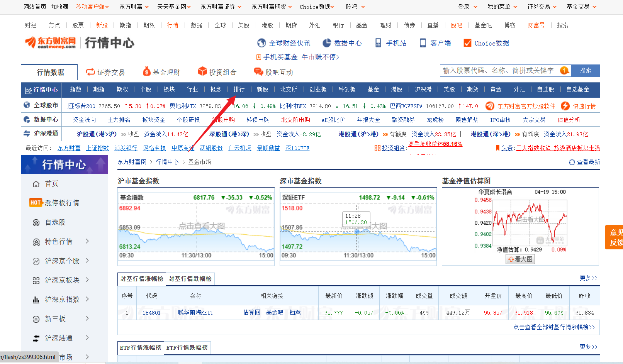Open the 手机站 phone icon
The height and width of the screenshot is (364, 623).
coord(378,43)
